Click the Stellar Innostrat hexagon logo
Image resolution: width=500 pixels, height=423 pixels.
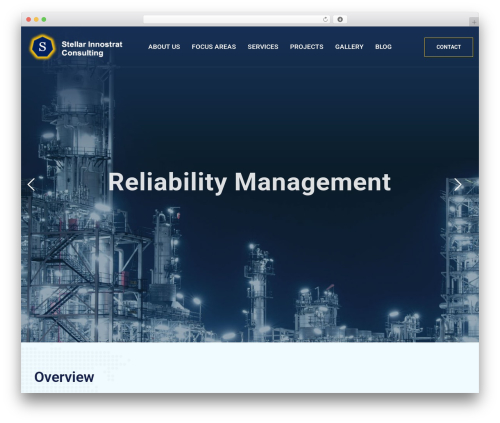[42, 47]
